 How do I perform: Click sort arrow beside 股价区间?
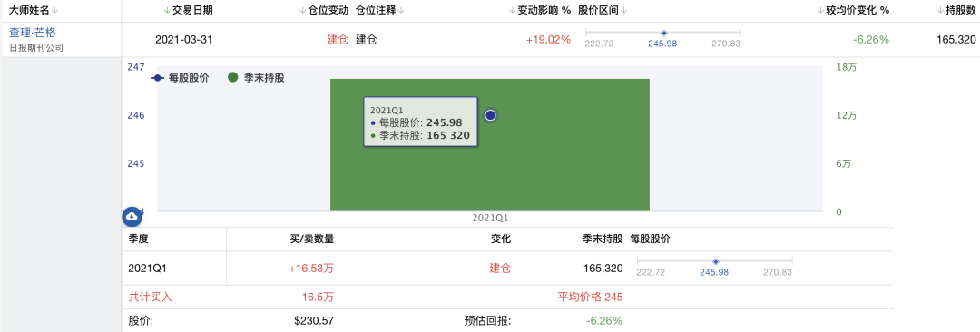pyautogui.click(x=624, y=11)
